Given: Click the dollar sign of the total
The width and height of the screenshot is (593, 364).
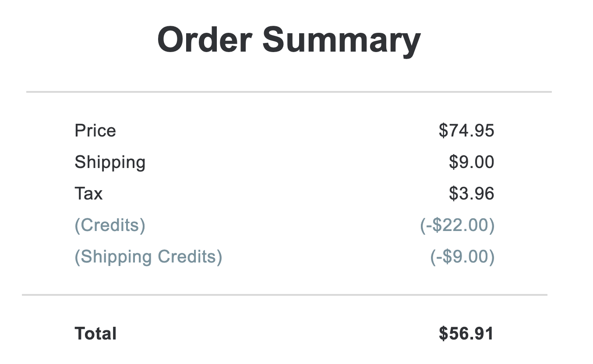Looking at the screenshot, I should point(444,334).
